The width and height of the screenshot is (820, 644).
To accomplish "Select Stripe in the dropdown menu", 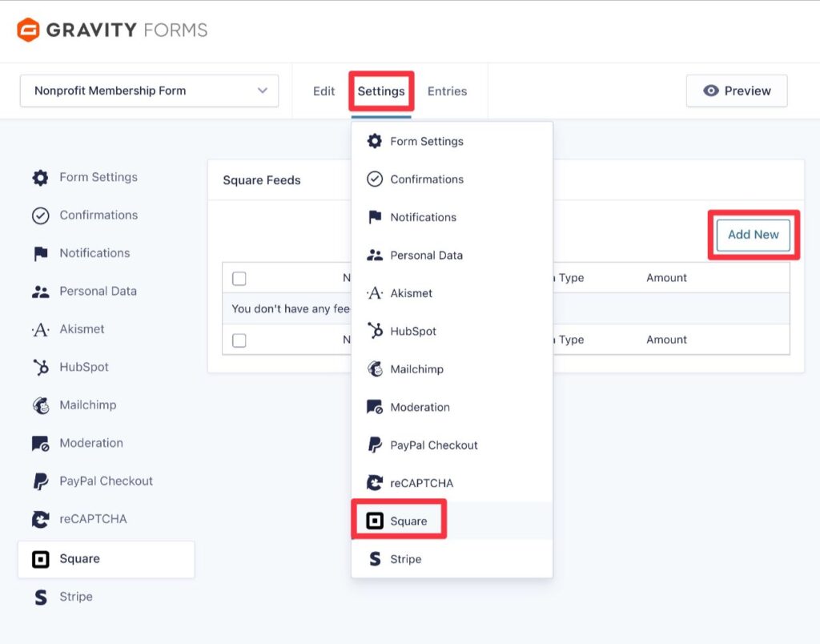I will (x=452, y=559).
